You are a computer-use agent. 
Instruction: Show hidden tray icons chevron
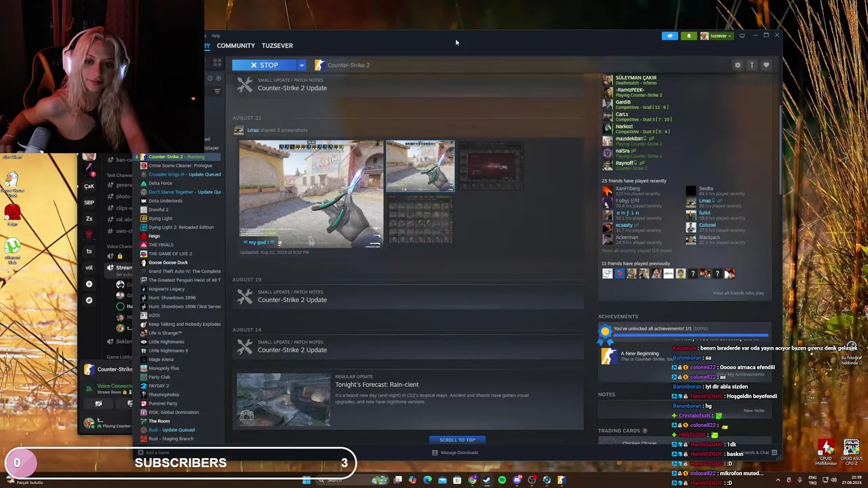[x=778, y=481]
